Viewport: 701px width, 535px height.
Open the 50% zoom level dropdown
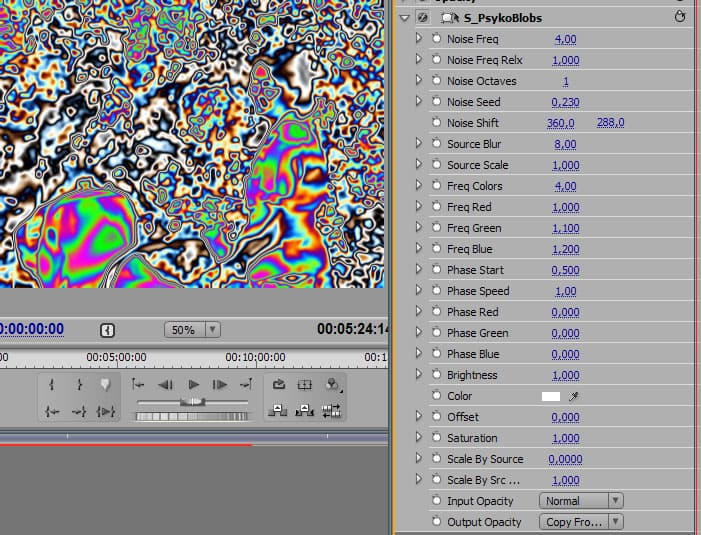click(193, 329)
